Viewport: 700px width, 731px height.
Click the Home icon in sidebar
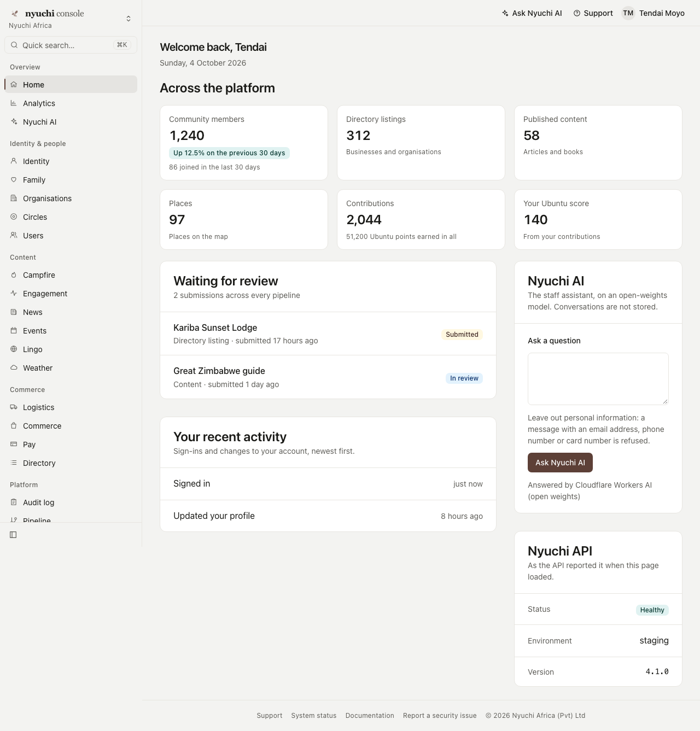(14, 85)
